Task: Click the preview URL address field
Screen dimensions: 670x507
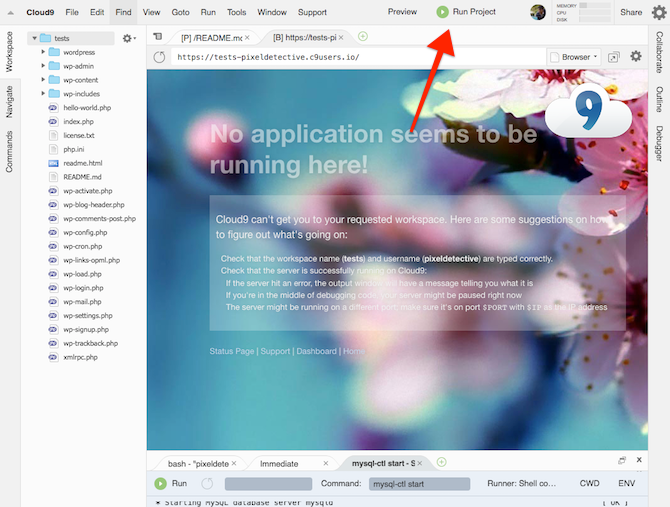Action: [x=358, y=57]
